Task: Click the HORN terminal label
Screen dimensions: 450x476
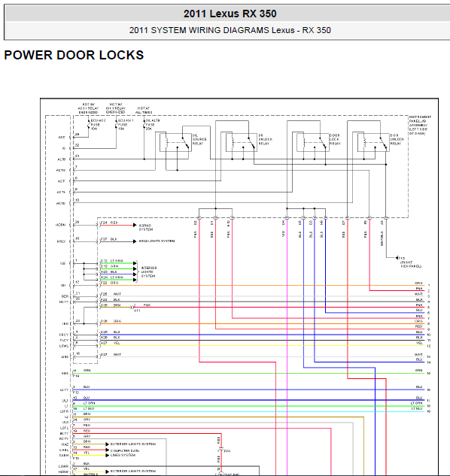Action: [x=60, y=225]
